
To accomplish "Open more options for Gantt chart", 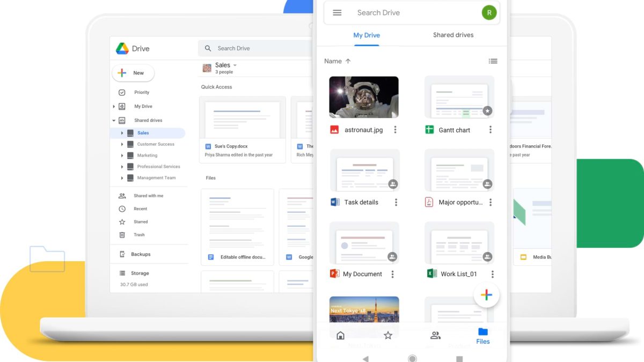I will (x=490, y=130).
